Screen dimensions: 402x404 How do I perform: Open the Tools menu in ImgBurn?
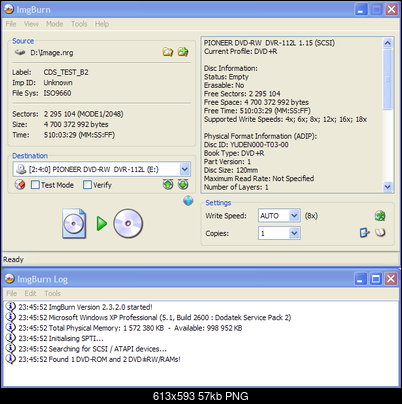click(79, 24)
